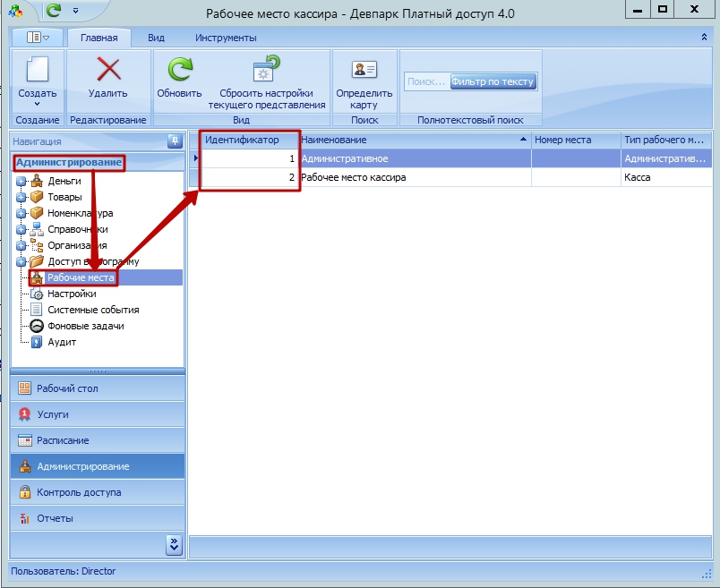The image size is (720, 588).
Task: Collapse the ribbon using top-right chevron
Action: (703, 38)
